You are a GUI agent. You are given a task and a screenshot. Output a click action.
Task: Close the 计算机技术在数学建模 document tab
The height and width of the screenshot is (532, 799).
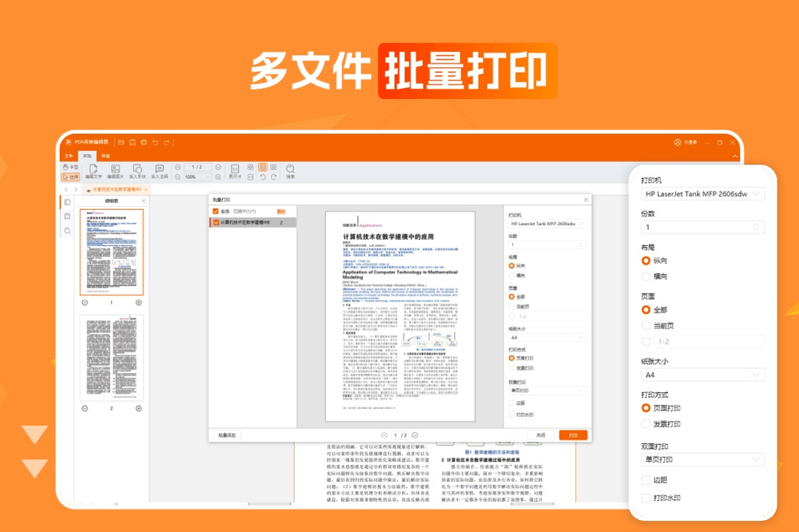point(145,189)
